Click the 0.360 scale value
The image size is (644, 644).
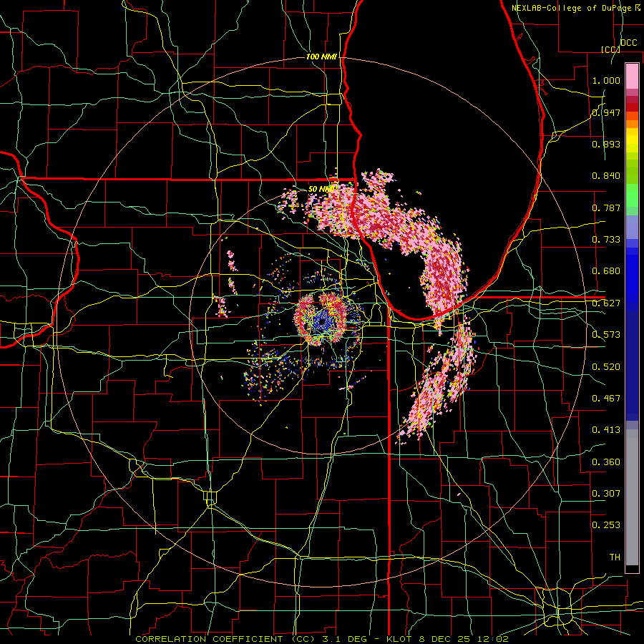coord(606,462)
